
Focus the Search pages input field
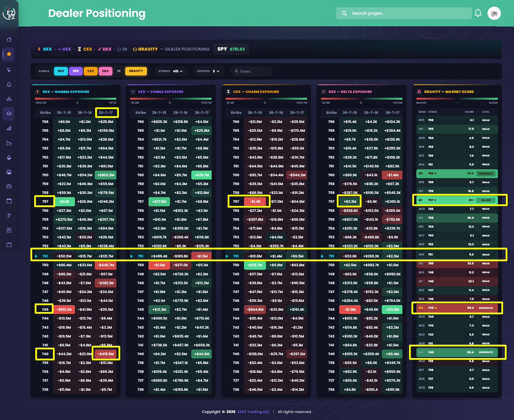pyautogui.click(x=404, y=13)
